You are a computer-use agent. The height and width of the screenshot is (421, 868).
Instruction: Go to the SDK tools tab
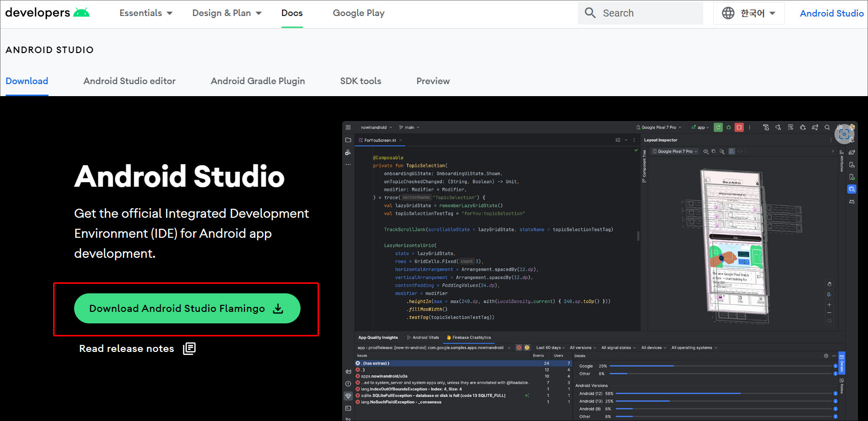(x=361, y=81)
